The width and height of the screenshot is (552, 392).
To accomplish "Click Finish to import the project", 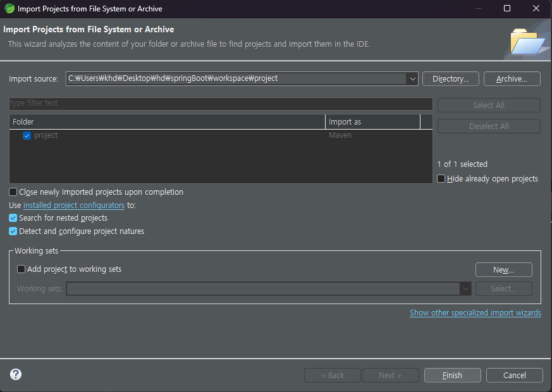I will pyautogui.click(x=452, y=376).
